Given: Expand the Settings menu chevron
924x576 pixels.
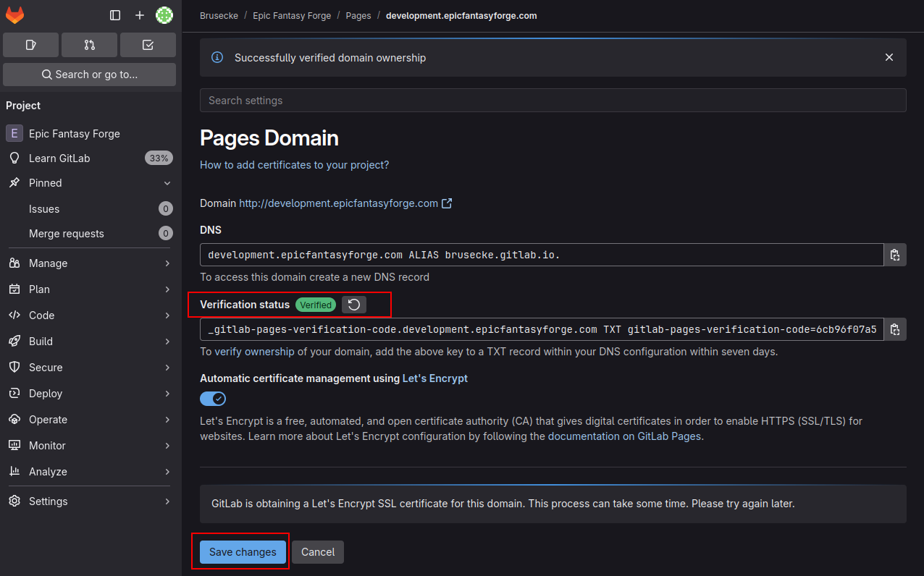Looking at the screenshot, I should tap(167, 501).
